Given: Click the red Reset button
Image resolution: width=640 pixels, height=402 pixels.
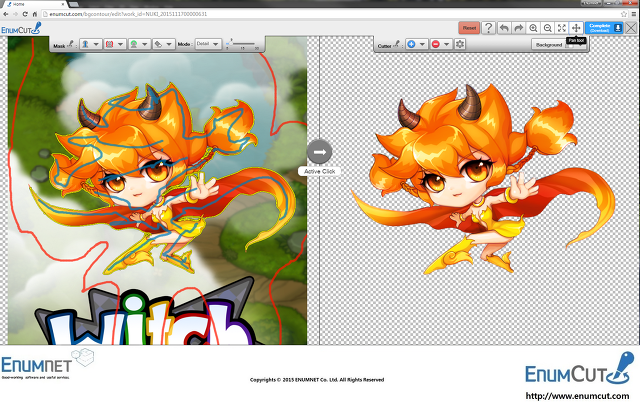Looking at the screenshot, I should [469, 28].
